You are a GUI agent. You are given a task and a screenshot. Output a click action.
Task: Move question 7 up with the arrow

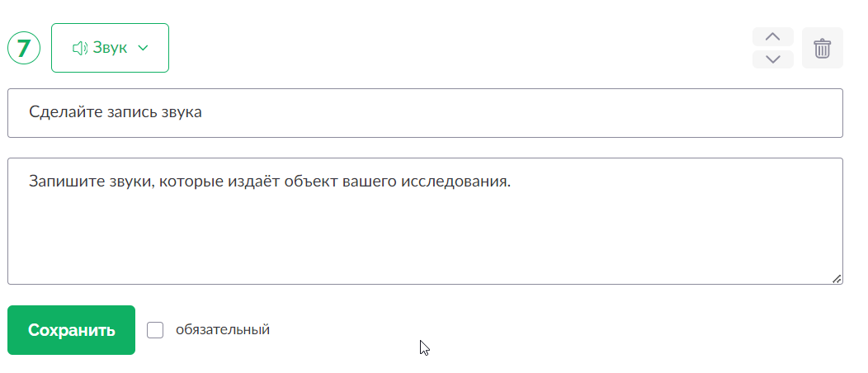pyautogui.click(x=773, y=36)
